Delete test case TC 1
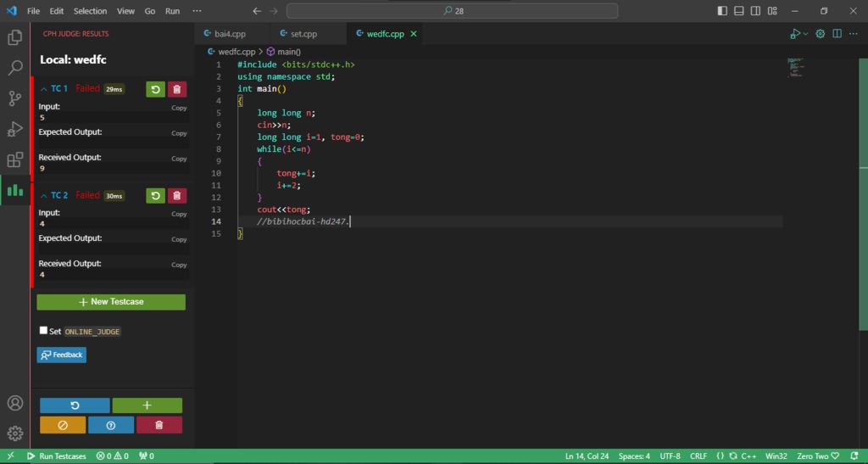This screenshot has width=868, height=464. tap(176, 89)
